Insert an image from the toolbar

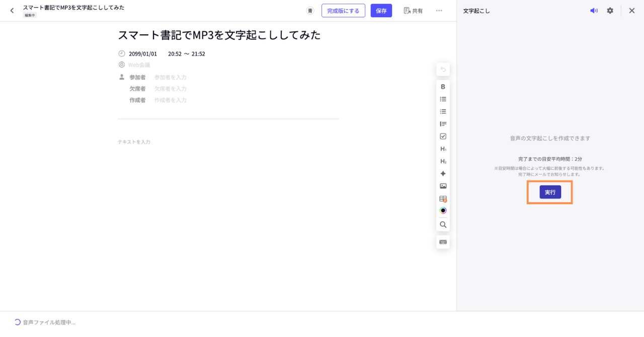443,186
